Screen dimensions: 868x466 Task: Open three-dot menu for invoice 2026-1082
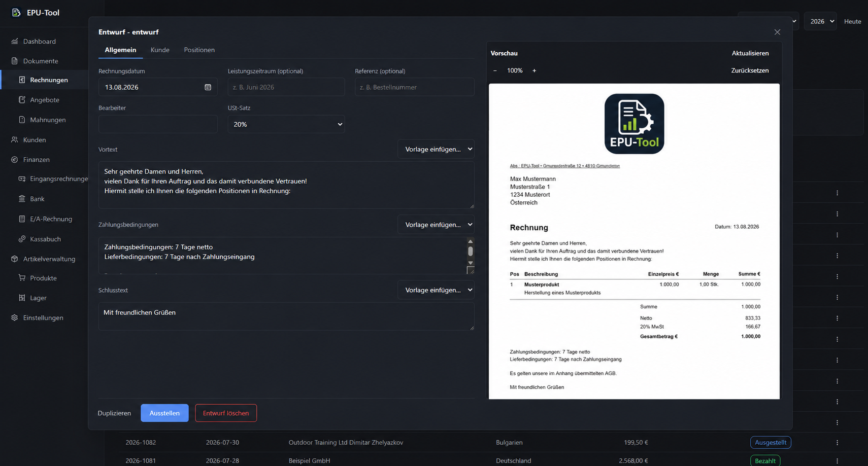click(x=837, y=443)
